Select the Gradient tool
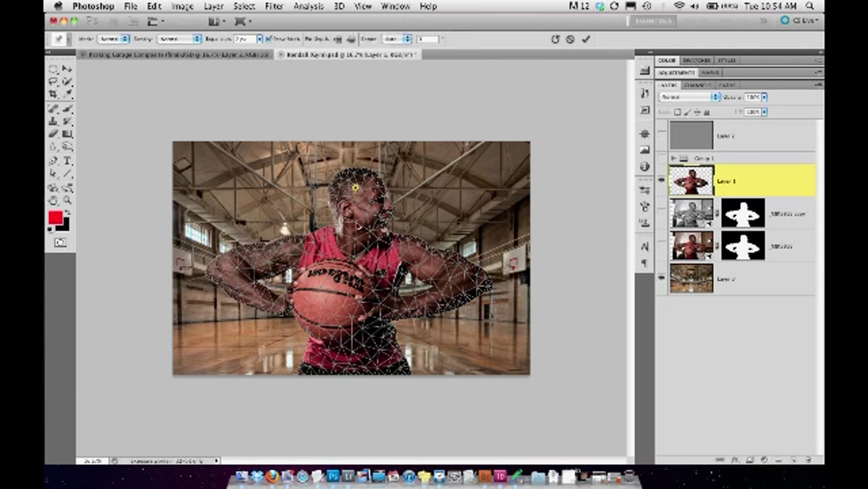The height and width of the screenshot is (489, 868). (x=67, y=134)
